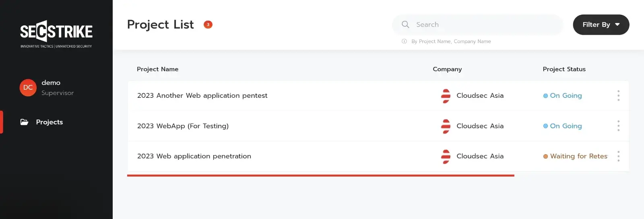Open options menu for Web application penetration
The image size is (644, 219).
coord(618,156)
